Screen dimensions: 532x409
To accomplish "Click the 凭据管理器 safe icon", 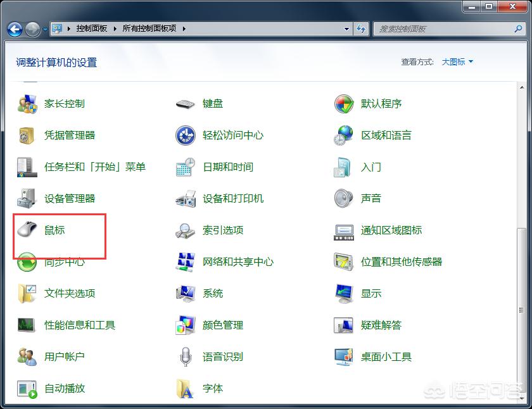I will coord(27,135).
